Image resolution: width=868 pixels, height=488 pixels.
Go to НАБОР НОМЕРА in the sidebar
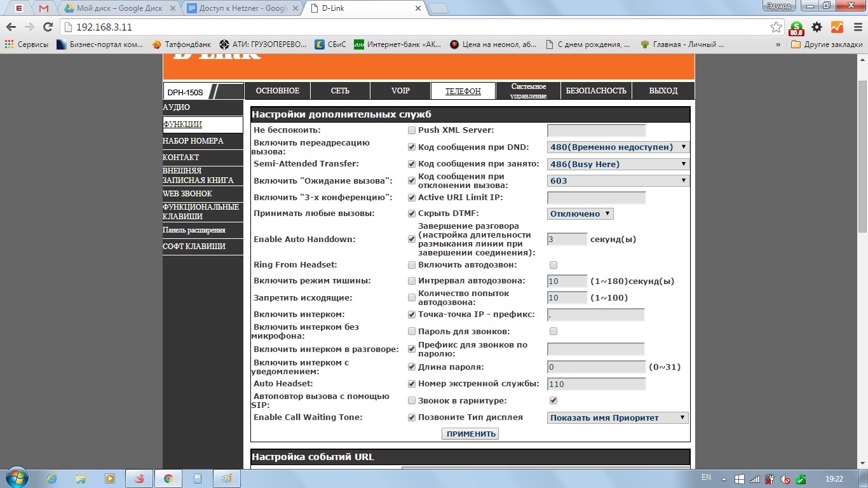coord(203,141)
